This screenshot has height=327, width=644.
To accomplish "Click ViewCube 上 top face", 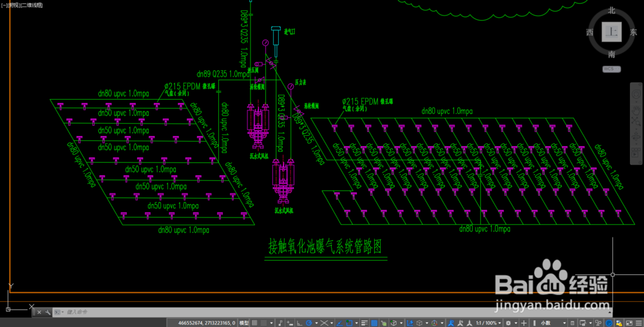I will (612, 32).
